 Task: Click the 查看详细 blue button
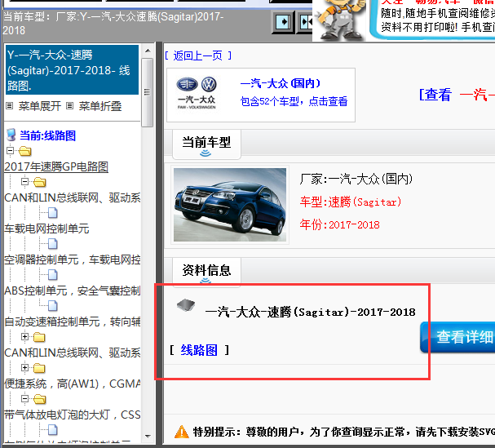(458, 337)
